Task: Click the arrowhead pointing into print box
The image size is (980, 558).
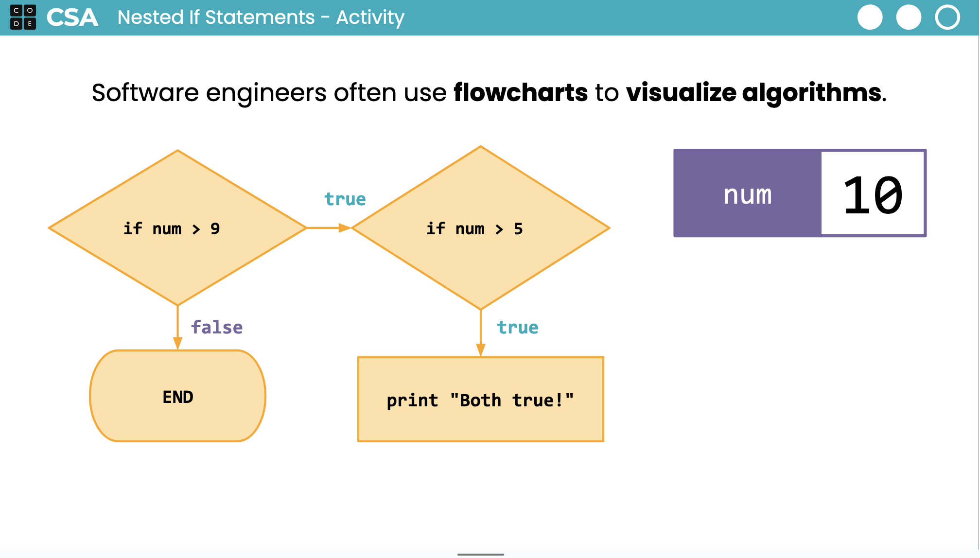Action: pyautogui.click(x=481, y=350)
